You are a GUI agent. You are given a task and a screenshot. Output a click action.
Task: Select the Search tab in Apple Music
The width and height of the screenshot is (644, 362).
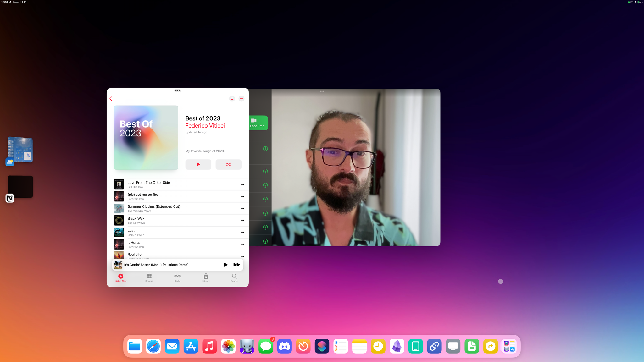234,277
